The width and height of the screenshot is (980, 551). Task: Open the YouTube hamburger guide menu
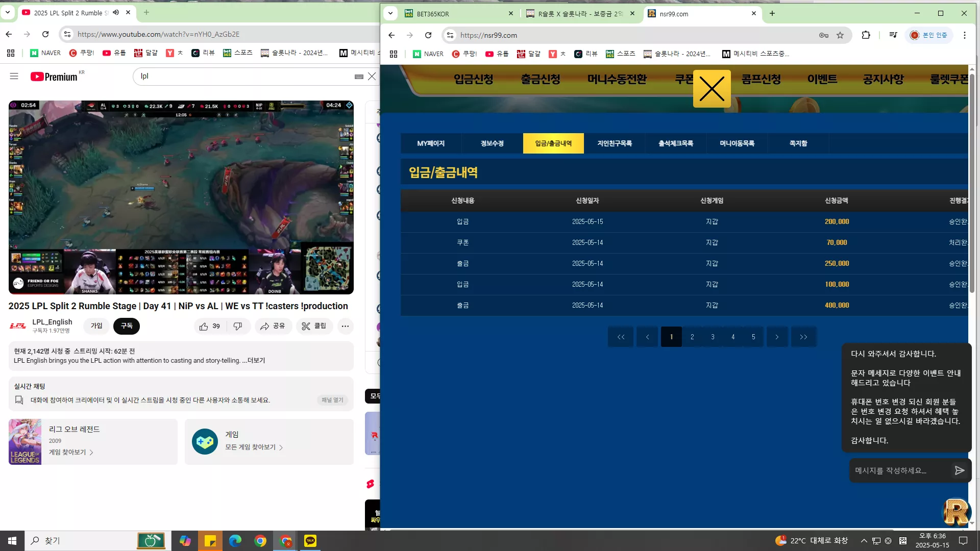click(14, 76)
